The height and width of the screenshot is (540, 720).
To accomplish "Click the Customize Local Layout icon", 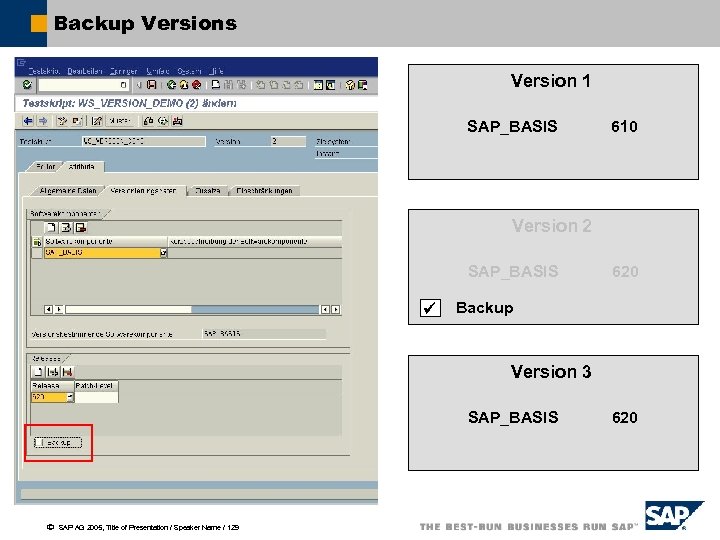I will [362, 84].
